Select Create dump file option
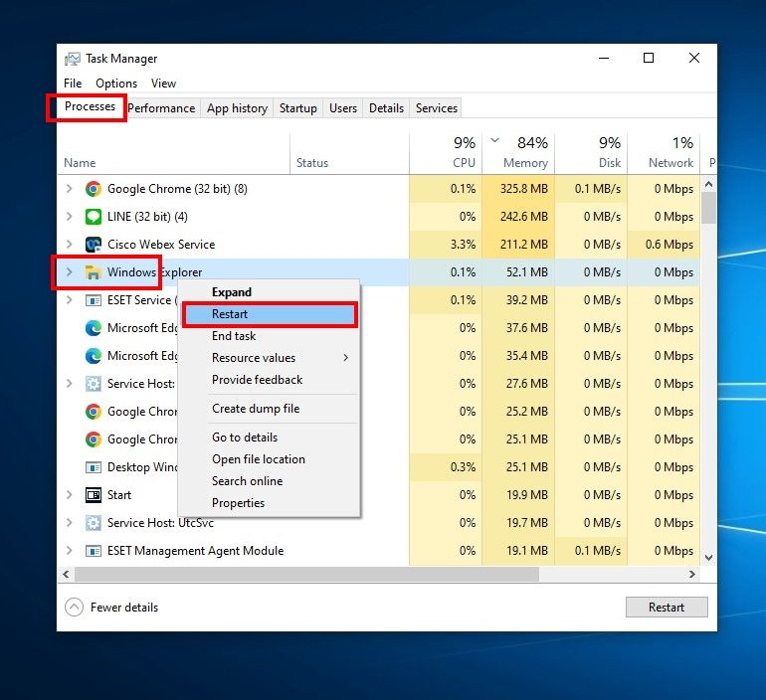The height and width of the screenshot is (700, 766). (270, 409)
